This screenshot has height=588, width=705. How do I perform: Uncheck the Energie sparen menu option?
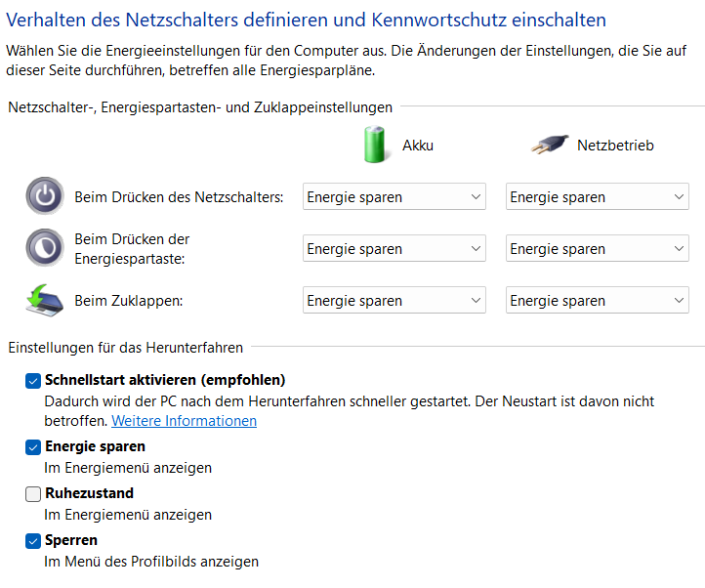pos(33,446)
